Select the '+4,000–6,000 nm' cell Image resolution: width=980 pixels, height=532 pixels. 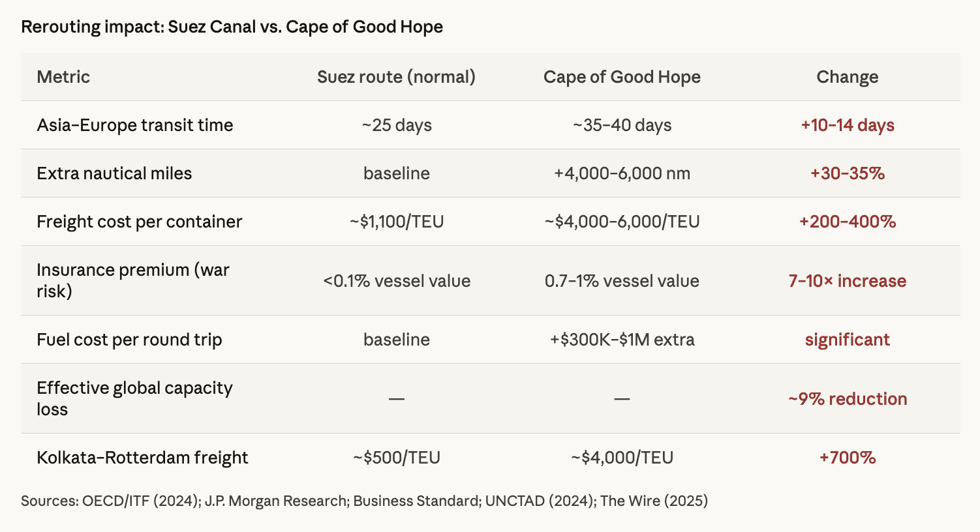(622, 173)
